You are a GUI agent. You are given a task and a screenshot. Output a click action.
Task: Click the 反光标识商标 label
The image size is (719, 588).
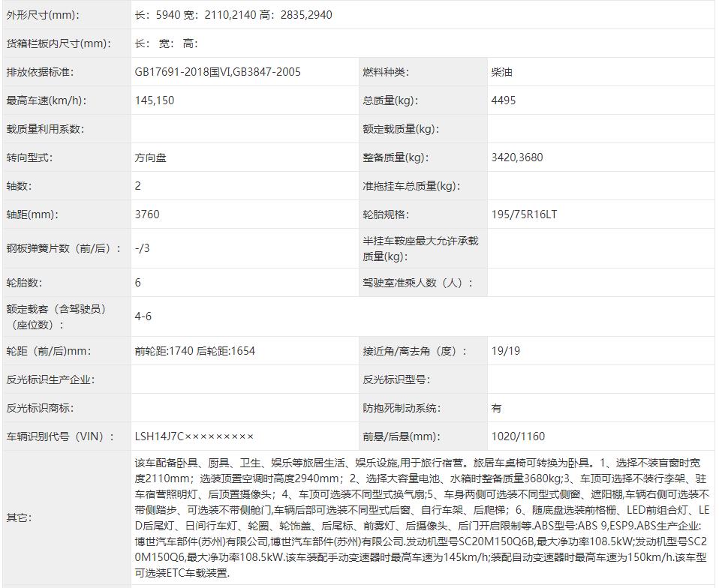40,408
